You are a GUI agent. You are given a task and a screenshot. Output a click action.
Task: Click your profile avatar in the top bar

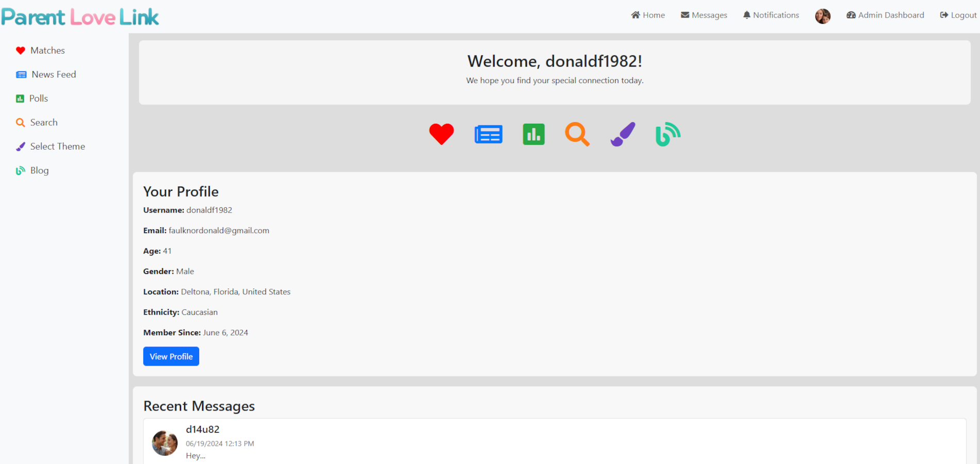(822, 16)
